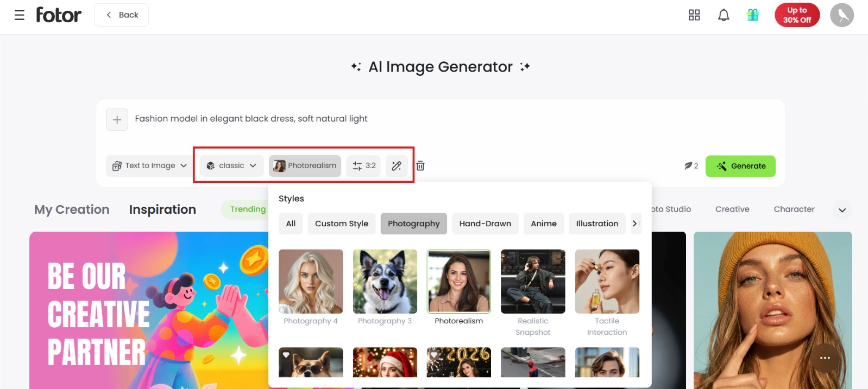The width and height of the screenshot is (868, 389).
Task: Choose the Photography 4 style thumbnail
Action: click(x=311, y=282)
